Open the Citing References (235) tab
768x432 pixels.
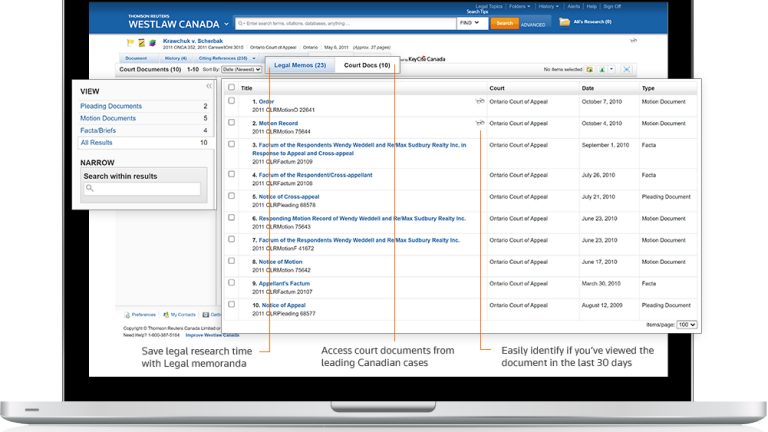[x=223, y=58]
